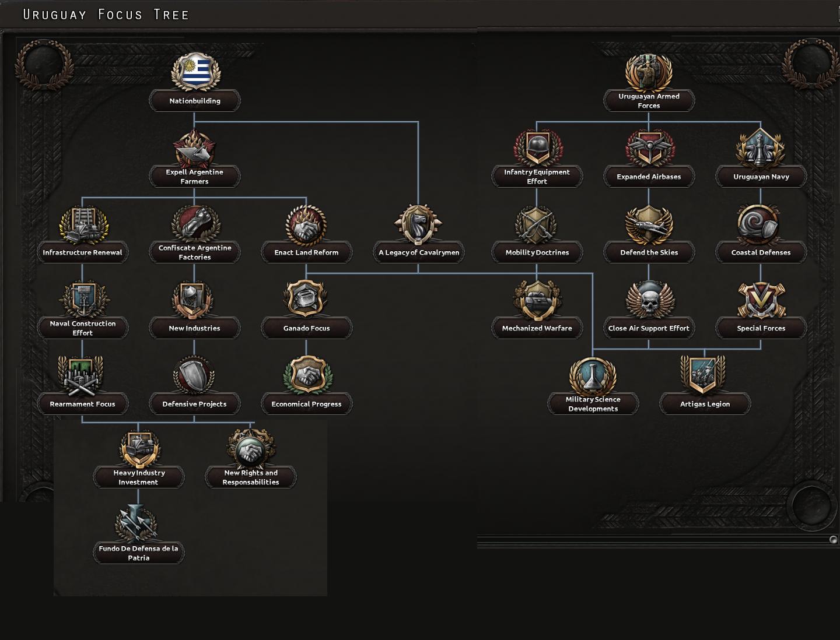Click the scrollbar knob near the frame bottom edge
The height and width of the screenshot is (640, 840).
(x=833, y=540)
